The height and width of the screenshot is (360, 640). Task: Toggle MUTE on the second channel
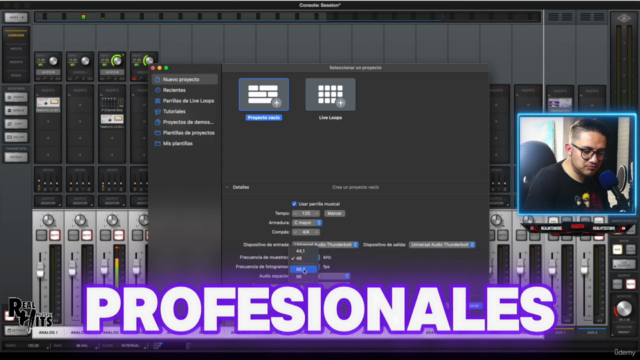(87, 235)
